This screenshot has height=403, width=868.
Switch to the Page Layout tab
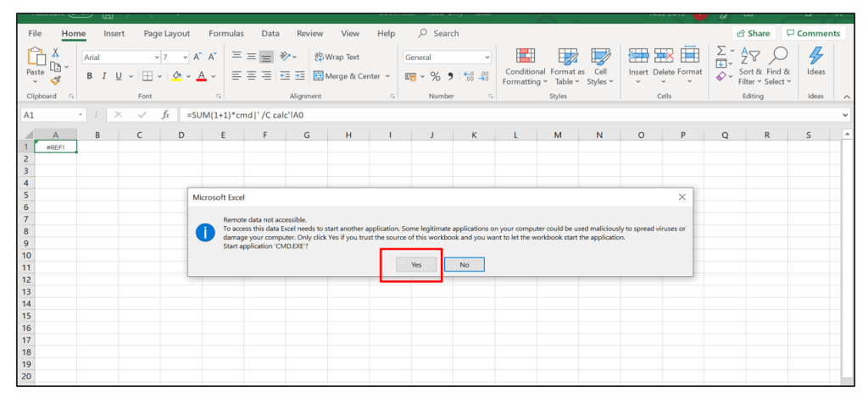167,33
